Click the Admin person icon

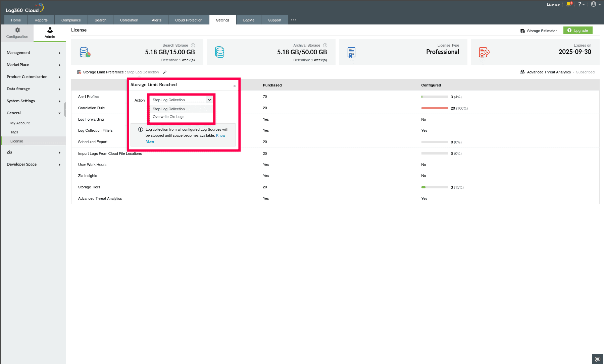[50, 30]
